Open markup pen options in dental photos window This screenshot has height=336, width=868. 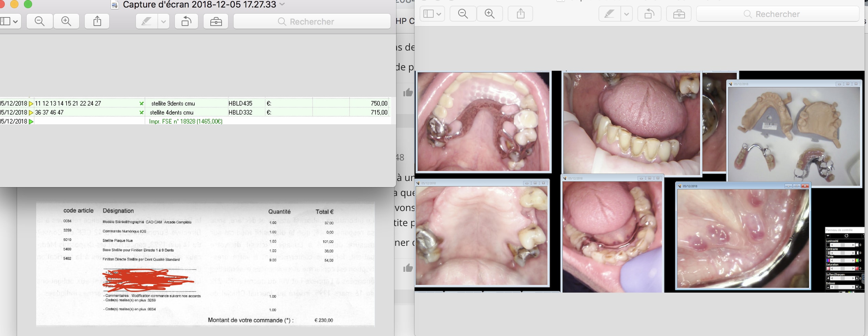[626, 14]
